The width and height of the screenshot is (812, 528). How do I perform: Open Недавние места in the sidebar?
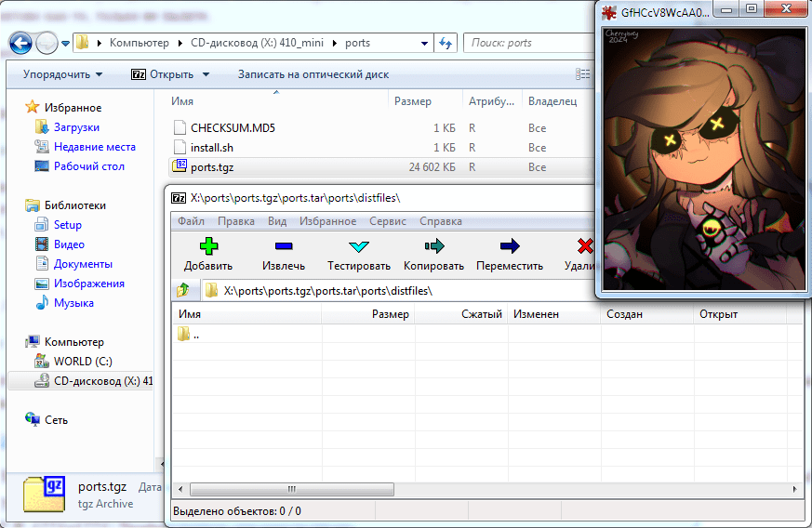coord(94,147)
